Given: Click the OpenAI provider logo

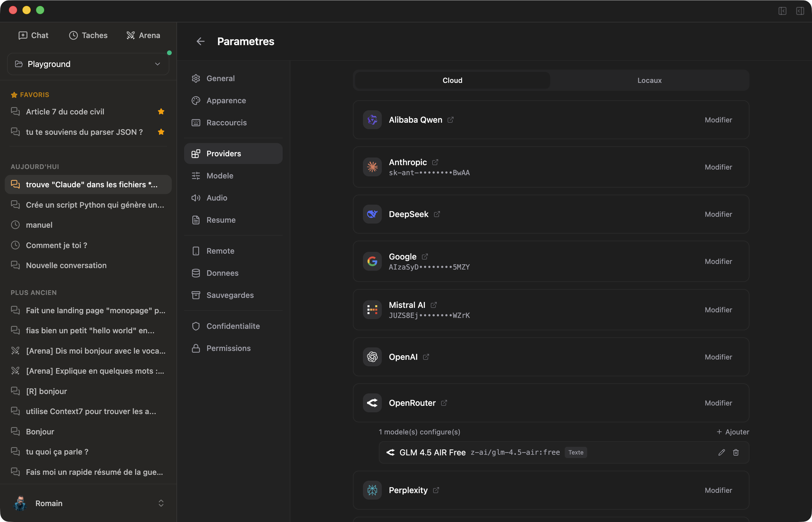Looking at the screenshot, I should 372,357.
